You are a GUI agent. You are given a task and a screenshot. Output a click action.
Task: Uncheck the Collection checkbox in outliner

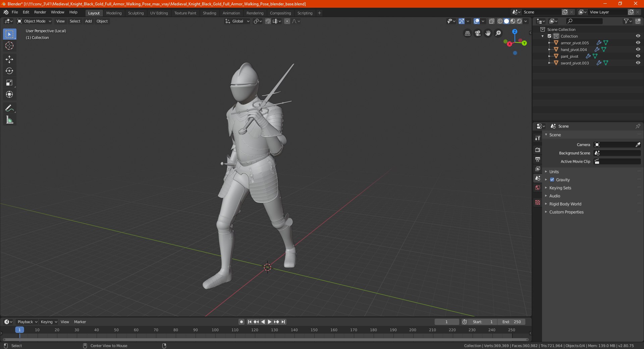(549, 36)
